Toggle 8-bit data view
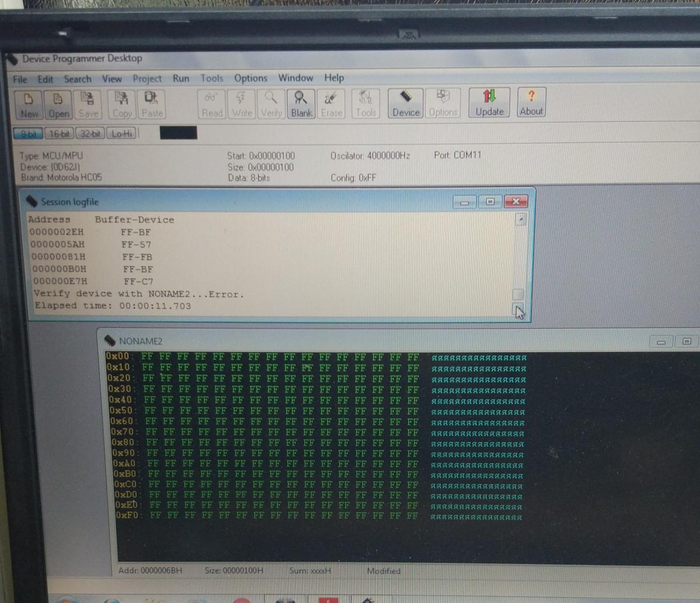 [x=28, y=134]
